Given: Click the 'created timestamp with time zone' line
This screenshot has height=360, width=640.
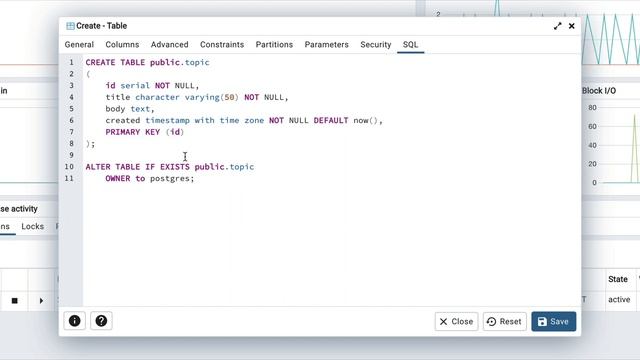Looking at the screenshot, I should tap(244, 120).
